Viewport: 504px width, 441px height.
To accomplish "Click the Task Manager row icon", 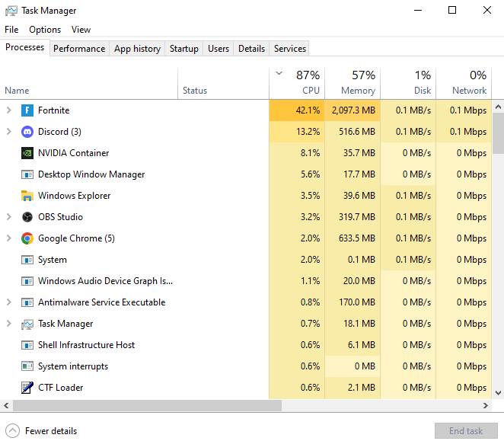I will [27, 324].
